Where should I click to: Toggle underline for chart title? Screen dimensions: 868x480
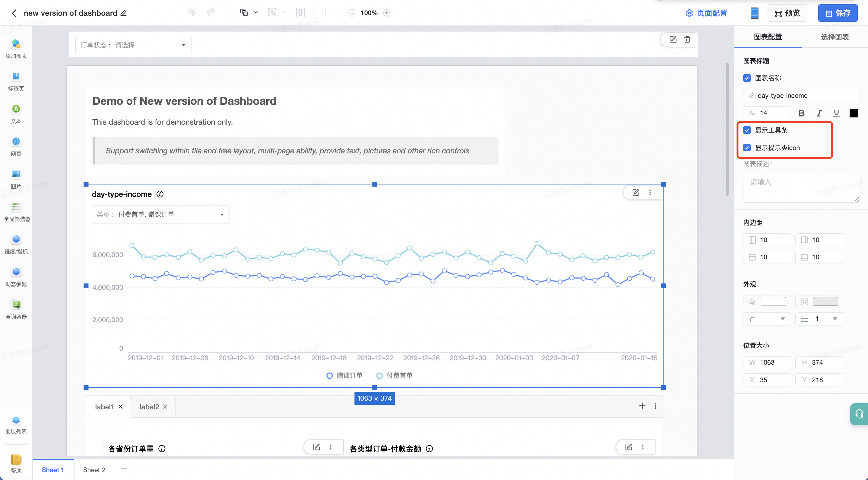[836, 113]
